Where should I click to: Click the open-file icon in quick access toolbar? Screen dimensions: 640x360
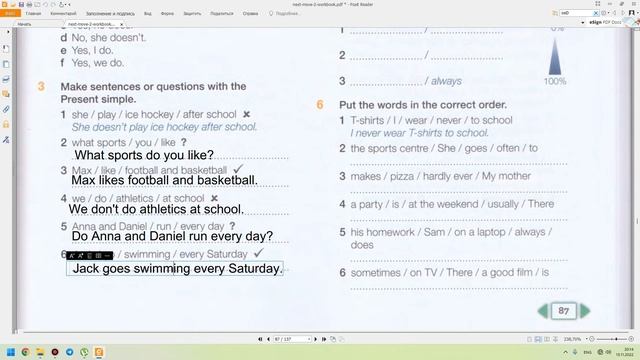pos(13,4)
